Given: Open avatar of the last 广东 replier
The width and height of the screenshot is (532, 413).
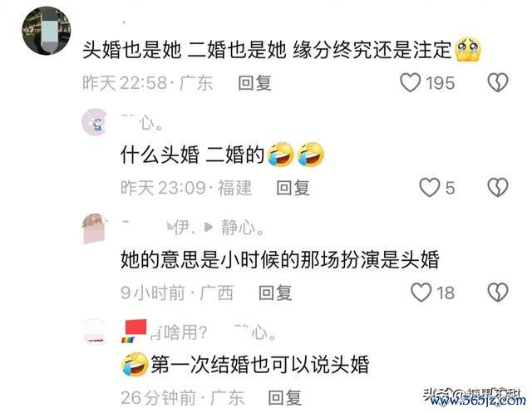Looking at the screenshot, I should coord(95,332).
